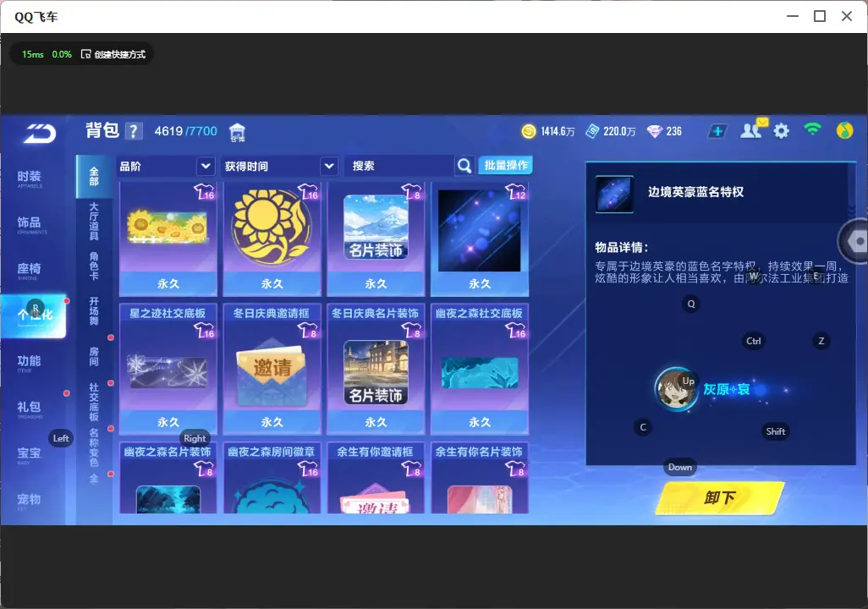Click the Shift key overlay button
Viewport: 868px width, 609px height.
click(775, 431)
